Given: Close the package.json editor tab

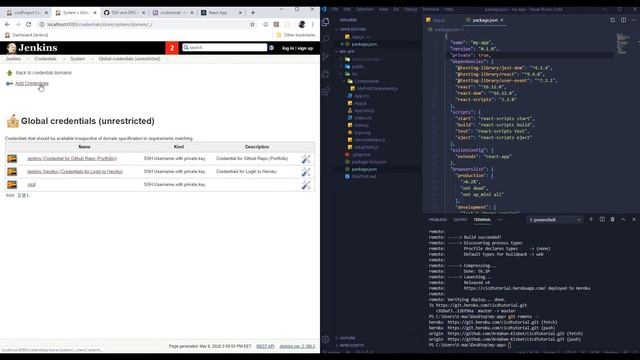Looking at the screenshot, I should click(502, 20).
